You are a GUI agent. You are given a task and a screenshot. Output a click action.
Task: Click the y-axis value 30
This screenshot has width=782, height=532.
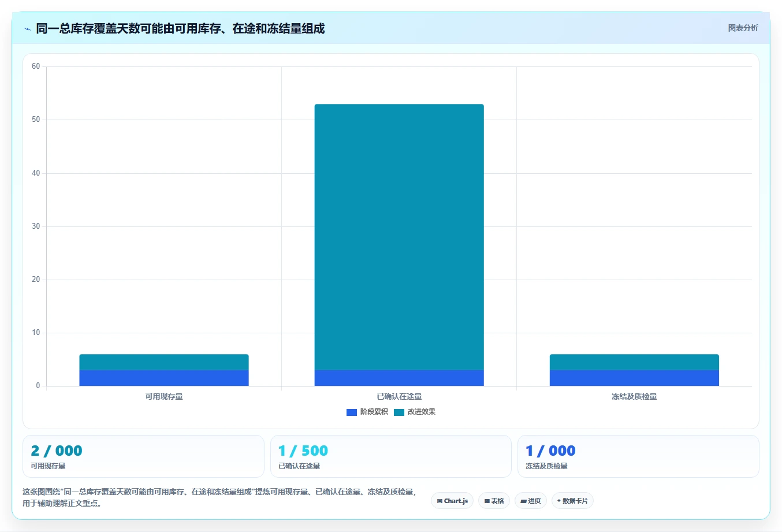pos(36,226)
